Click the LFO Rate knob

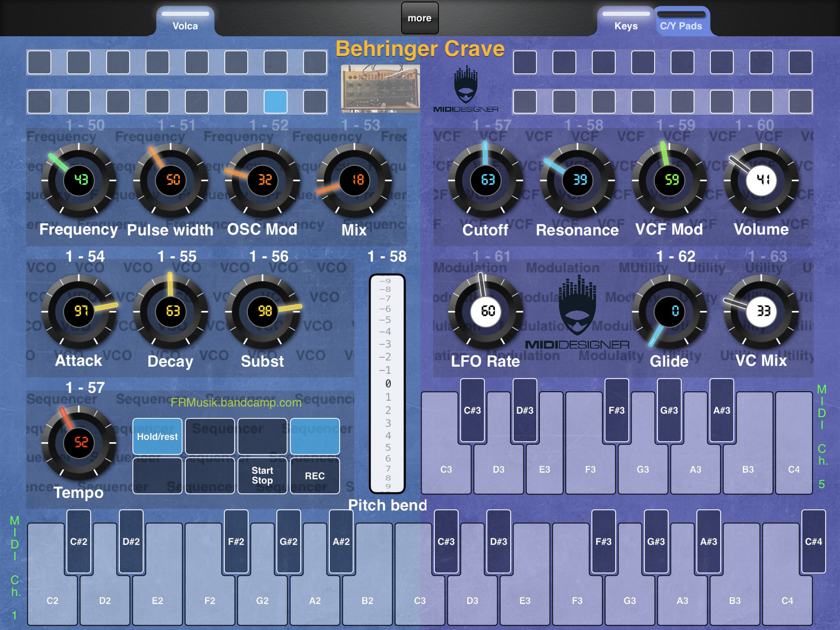tap(485, 311)
